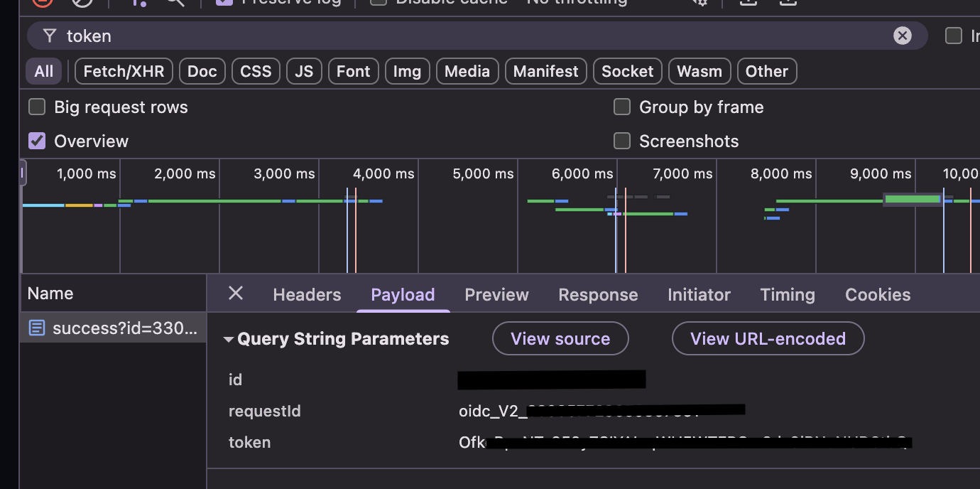Focus the filter text field containing 'token'
Viewport: 980px width, 489px height.
(476, 36)
